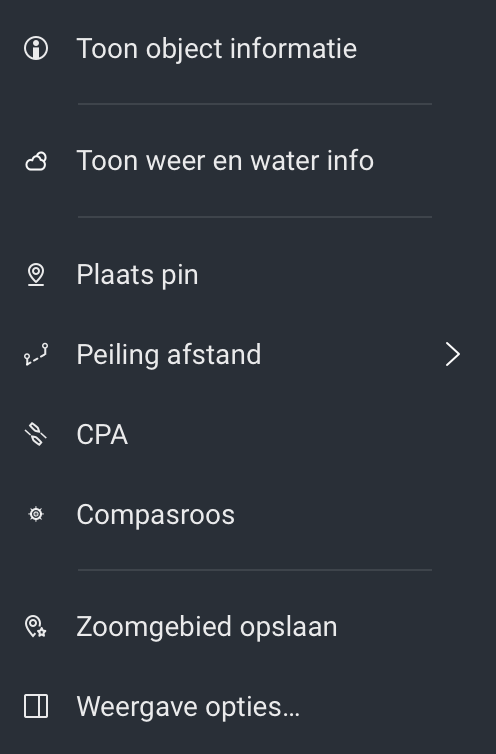Open the Peiling afstand entry
Image resolution: width=496 pixels, height=754 pixels.
pyautogui.click(x=248, y=354)
